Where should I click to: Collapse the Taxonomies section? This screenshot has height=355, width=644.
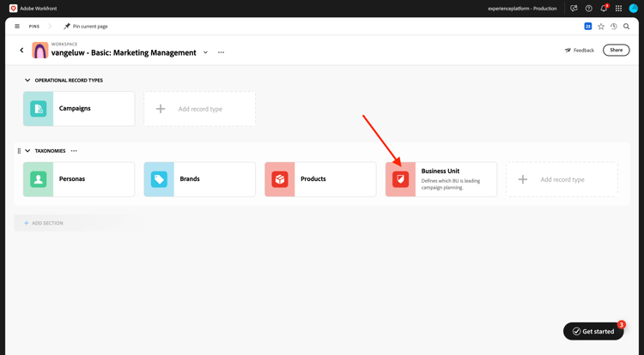tap(27, 151)
